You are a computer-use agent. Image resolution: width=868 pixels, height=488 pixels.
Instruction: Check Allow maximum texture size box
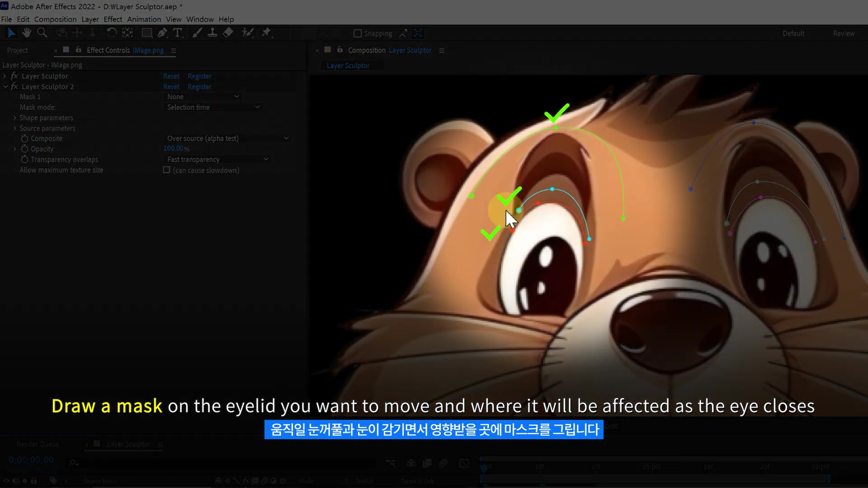pyautogui.click(x=166, y=170)
